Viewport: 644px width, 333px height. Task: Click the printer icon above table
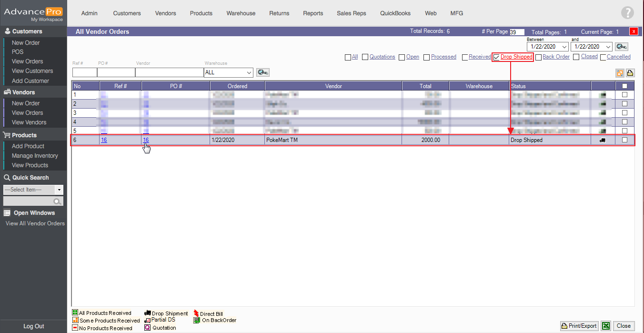(x=630, y=73)
